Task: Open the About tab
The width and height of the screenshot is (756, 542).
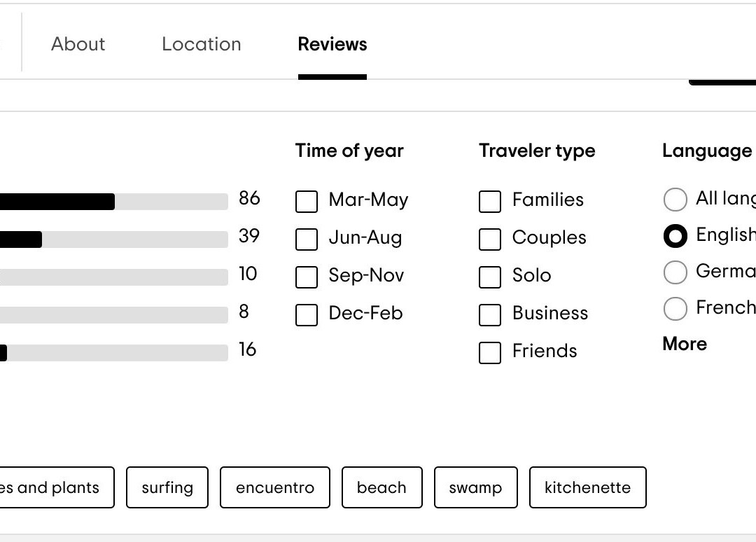Action: point(78,44)
